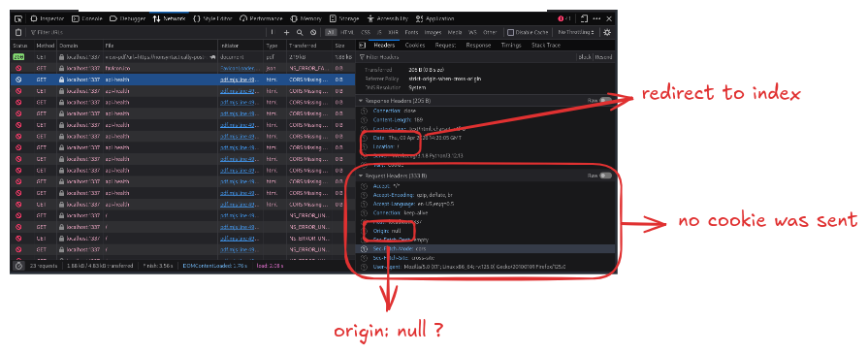Open the Storage tab
This screenshot has width=868, height=353.
(344, 18)
